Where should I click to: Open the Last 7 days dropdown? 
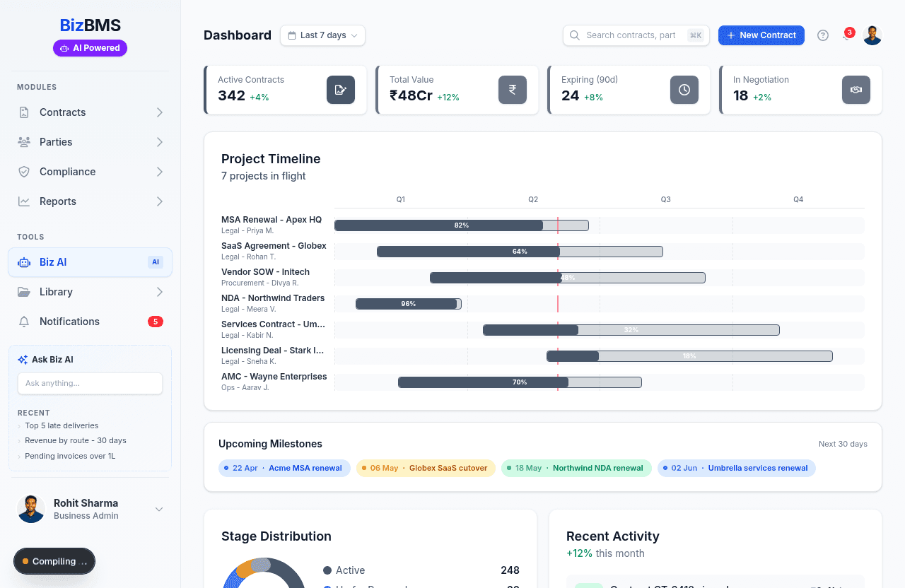tap(322, 35)
